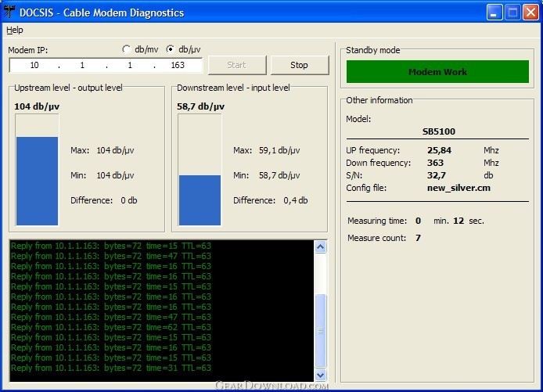Click the bold '104 db/µv' upstream value
The width and height of the screenshot is (543, 392).
[37, 106]
